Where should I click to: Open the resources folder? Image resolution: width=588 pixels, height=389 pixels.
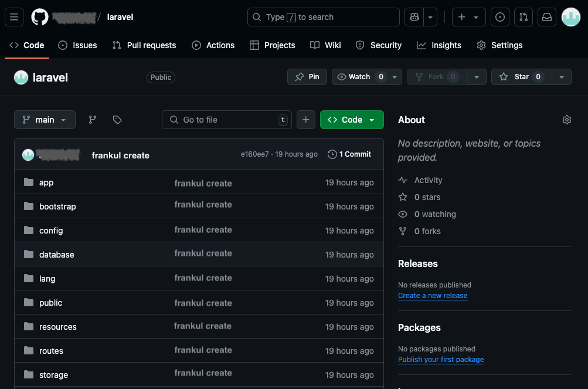point(58,327)
